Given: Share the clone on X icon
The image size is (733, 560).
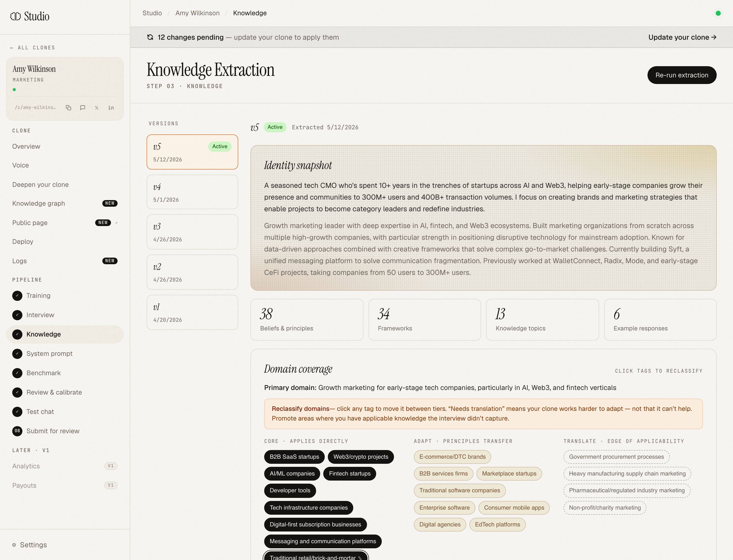Looking at the screenshot, I should point(97,108).
